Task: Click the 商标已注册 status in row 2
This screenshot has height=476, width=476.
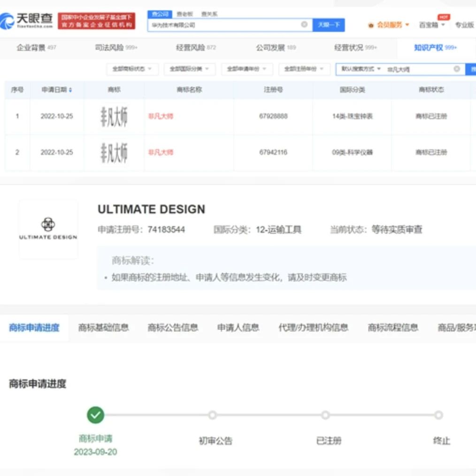Action: point(431,153)
